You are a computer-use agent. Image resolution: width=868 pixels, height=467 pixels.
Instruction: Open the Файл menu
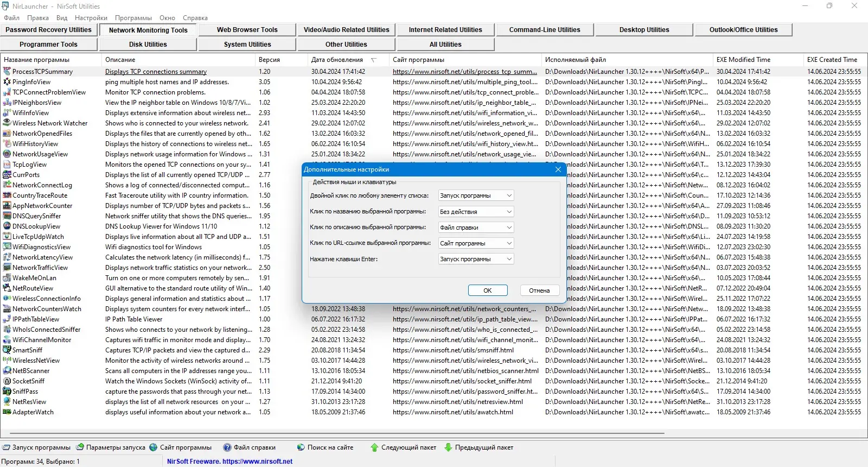12,18
